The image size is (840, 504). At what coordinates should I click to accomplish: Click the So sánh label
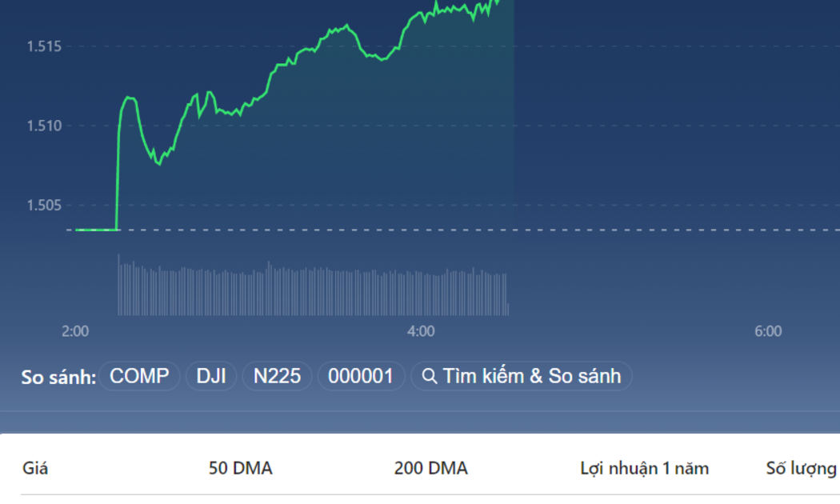tap(58, 377)
